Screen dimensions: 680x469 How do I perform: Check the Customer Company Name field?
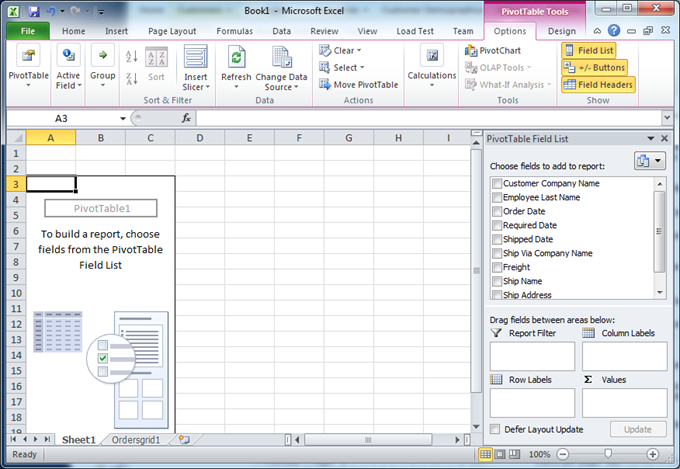[x=497, y=184]
